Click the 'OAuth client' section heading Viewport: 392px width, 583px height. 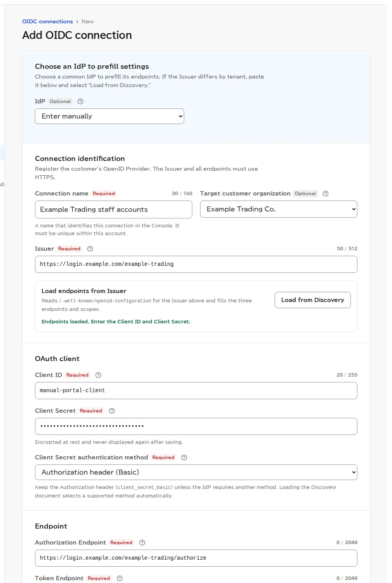(x=57, y=359)
